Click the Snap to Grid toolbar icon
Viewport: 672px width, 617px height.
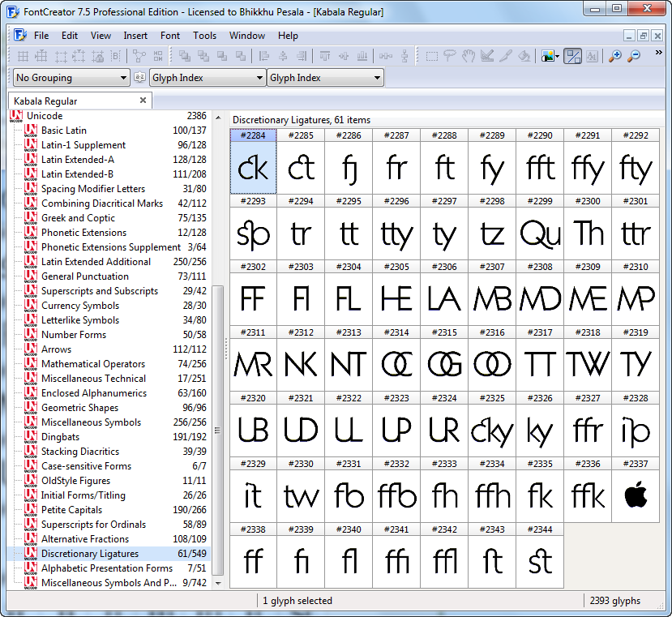click(x=41, y=56)
